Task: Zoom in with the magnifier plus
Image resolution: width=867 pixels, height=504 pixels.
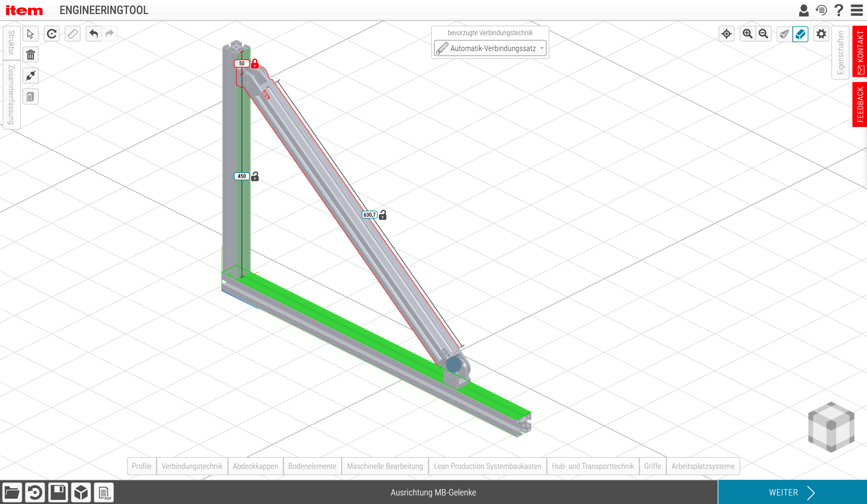Action: tap(747, 34)
